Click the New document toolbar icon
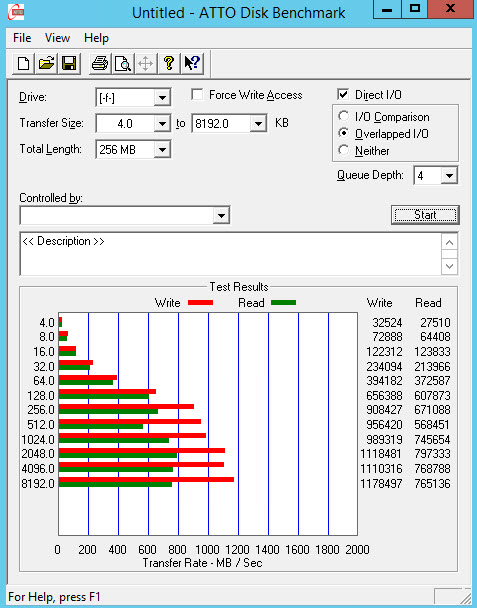Screen dimensions: 477x608 coord(23,63)
